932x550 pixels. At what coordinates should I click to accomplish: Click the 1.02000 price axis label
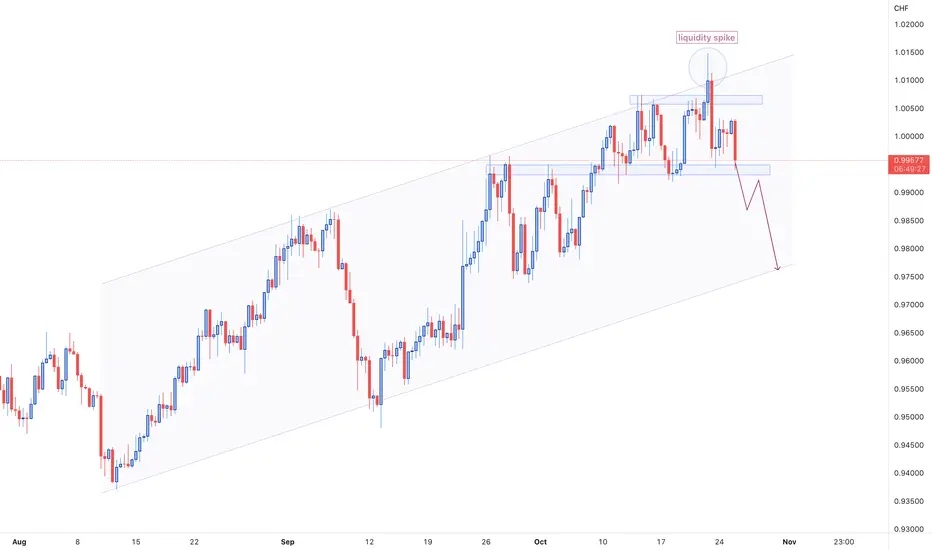tap(909, 24)
